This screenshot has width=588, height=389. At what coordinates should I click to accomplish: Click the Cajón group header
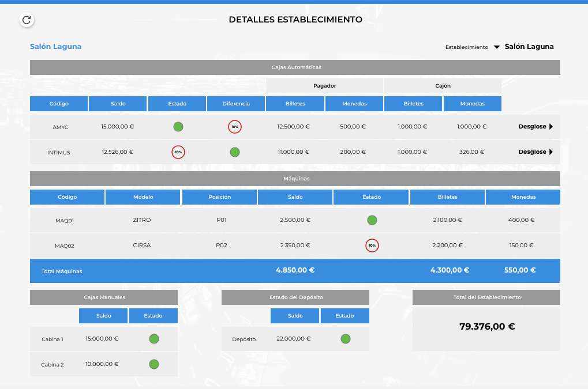[443, 86]
